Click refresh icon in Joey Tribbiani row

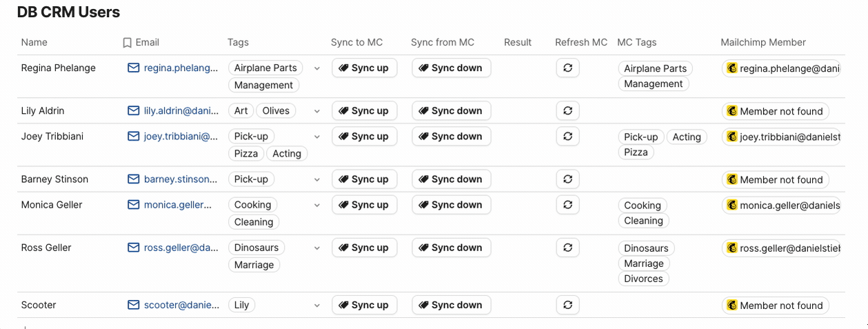567,136
